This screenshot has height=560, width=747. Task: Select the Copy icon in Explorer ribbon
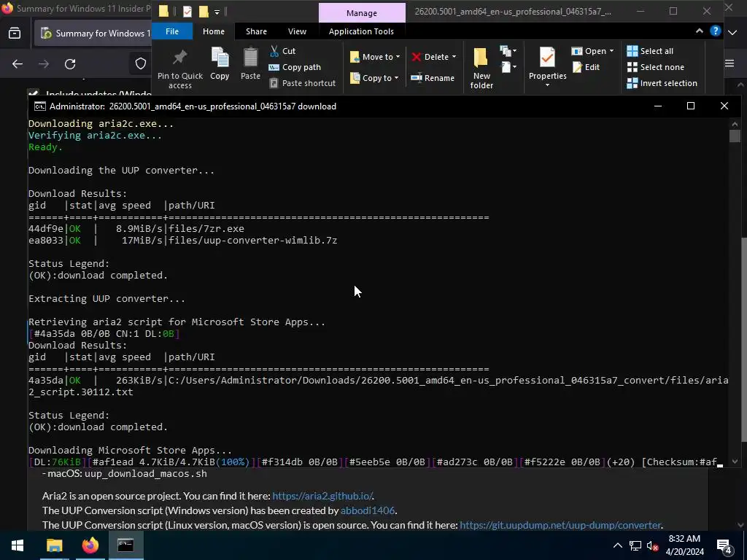point(220,64)
